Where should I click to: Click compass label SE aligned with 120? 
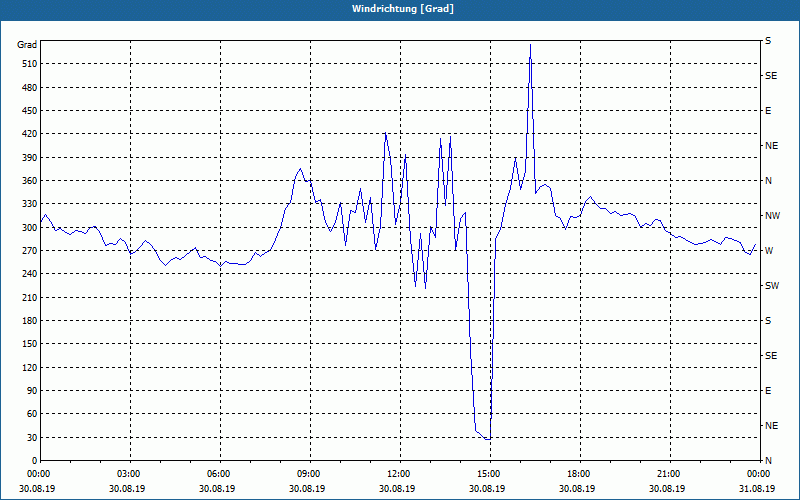click(771, 356)
